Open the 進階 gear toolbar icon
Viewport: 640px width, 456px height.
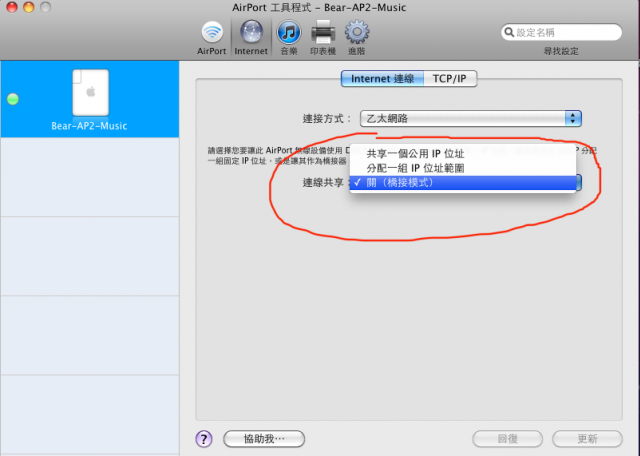click(357, 38)
